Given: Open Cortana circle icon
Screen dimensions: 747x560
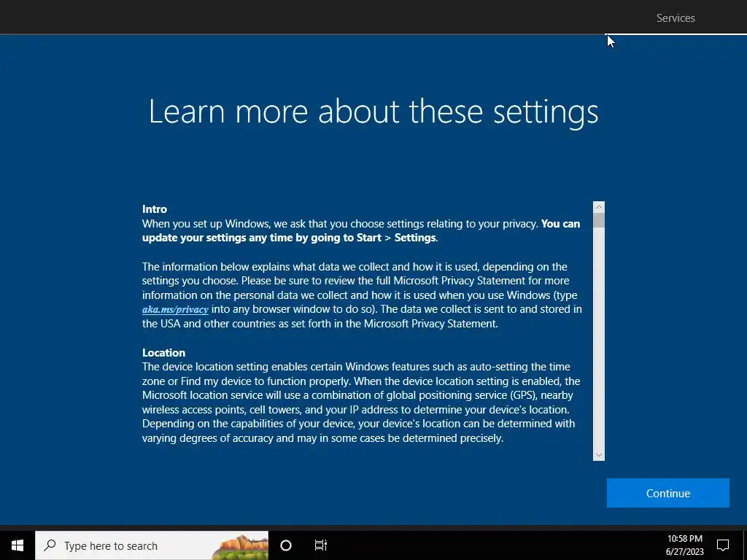Looking at the screenshot, I should tap(286, 545).
